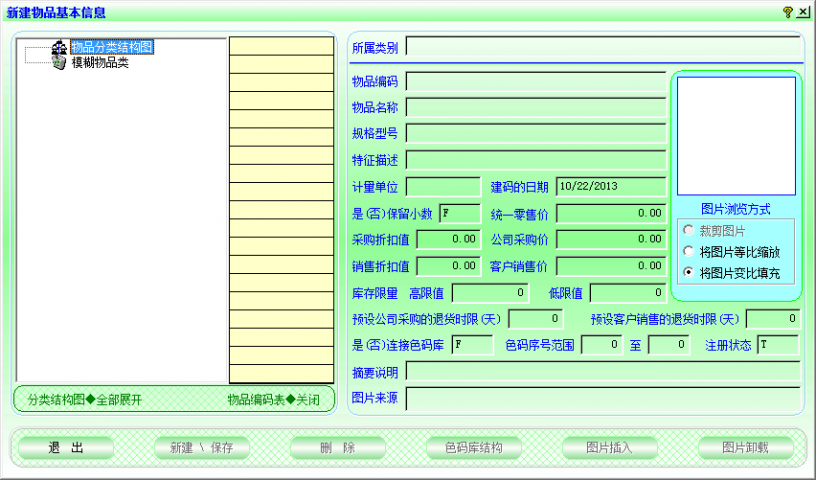Click the 图片插入 button
Image resolution: width=816 pixels, height=480 pixels.
(x=609, y=448)
